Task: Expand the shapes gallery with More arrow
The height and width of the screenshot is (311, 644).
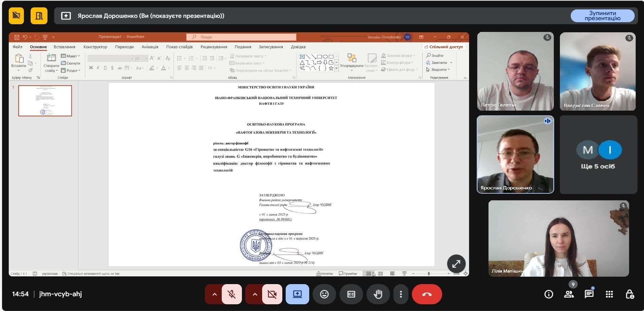Action: click(336, 69)
